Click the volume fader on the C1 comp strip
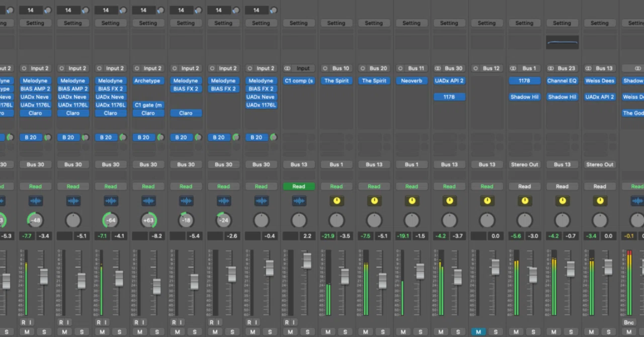 [x=307, y=261]
